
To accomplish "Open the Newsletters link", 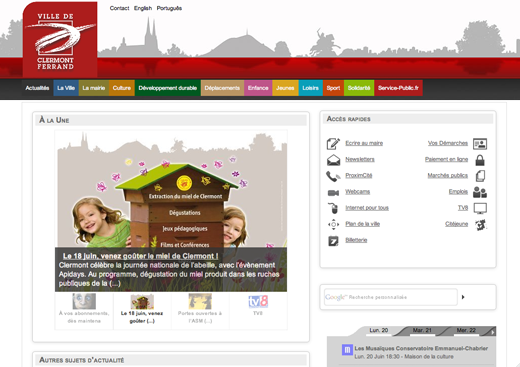I will [x=360, y=159].
